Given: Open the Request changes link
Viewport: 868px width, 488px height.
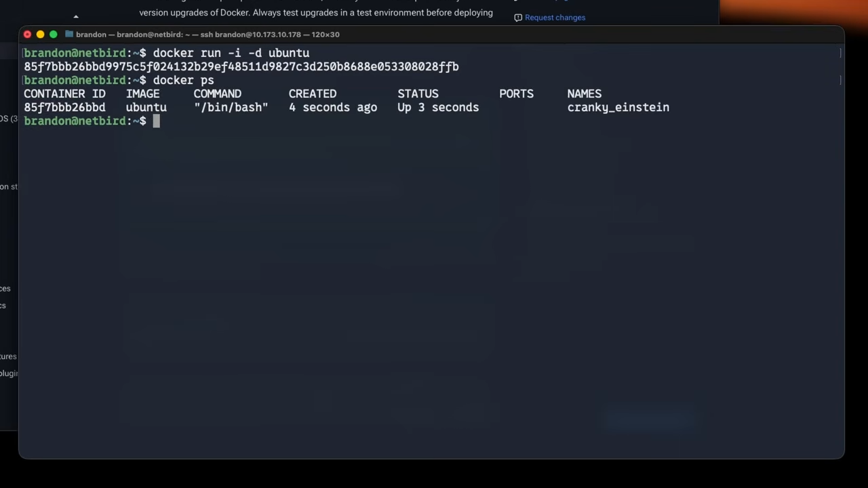Looking at the screenshot, I should coord(555,18).
